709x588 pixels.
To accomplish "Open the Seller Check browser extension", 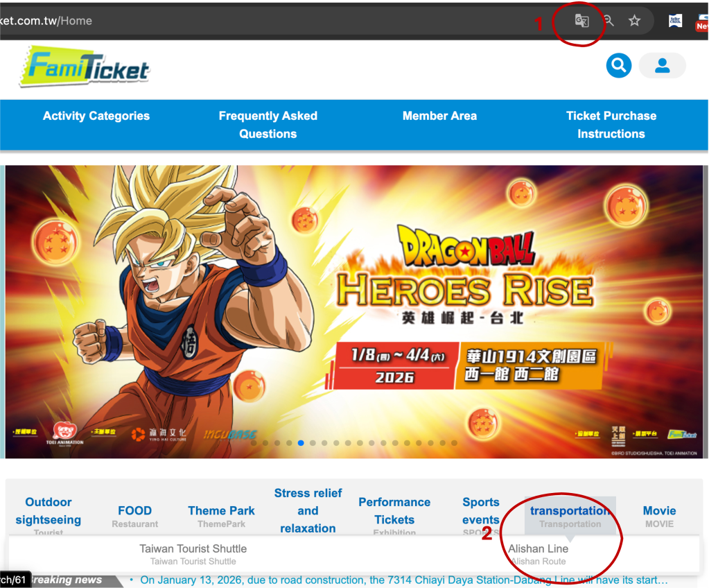I will click(675, 21).
